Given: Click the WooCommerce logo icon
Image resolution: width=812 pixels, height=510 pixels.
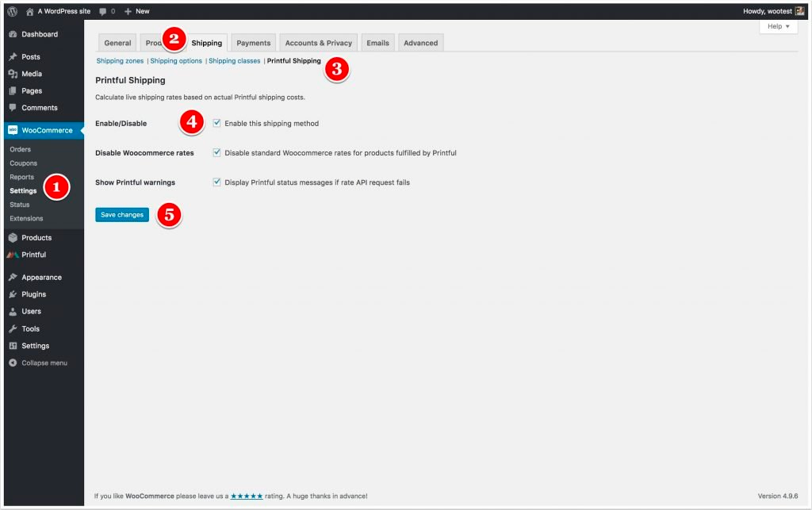Looking at the screenshot, I should (13, 131).
